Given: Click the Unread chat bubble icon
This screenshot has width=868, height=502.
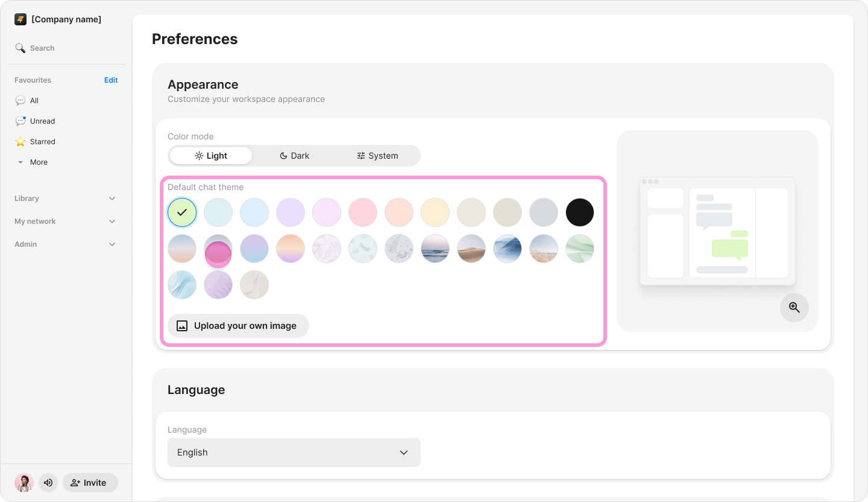Looking at the screenshot, I should click(x=20, y=121).
